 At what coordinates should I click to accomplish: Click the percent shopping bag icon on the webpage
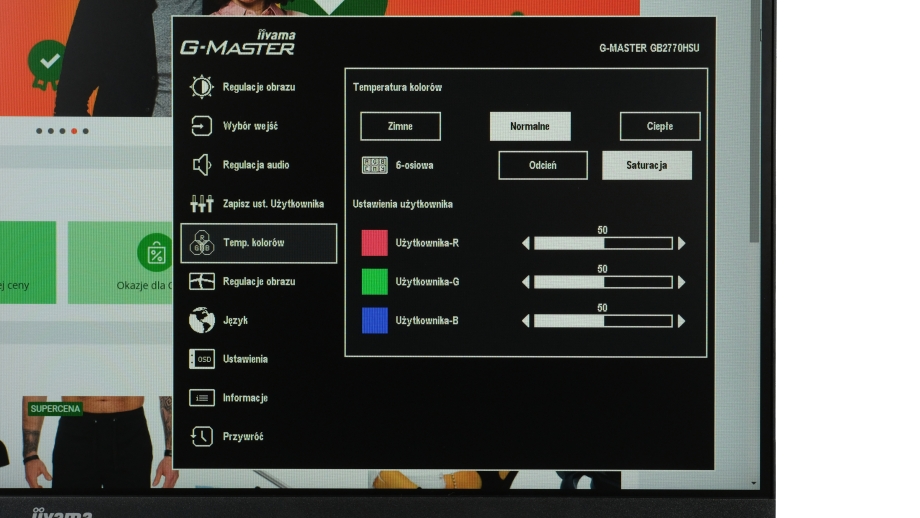155,253
